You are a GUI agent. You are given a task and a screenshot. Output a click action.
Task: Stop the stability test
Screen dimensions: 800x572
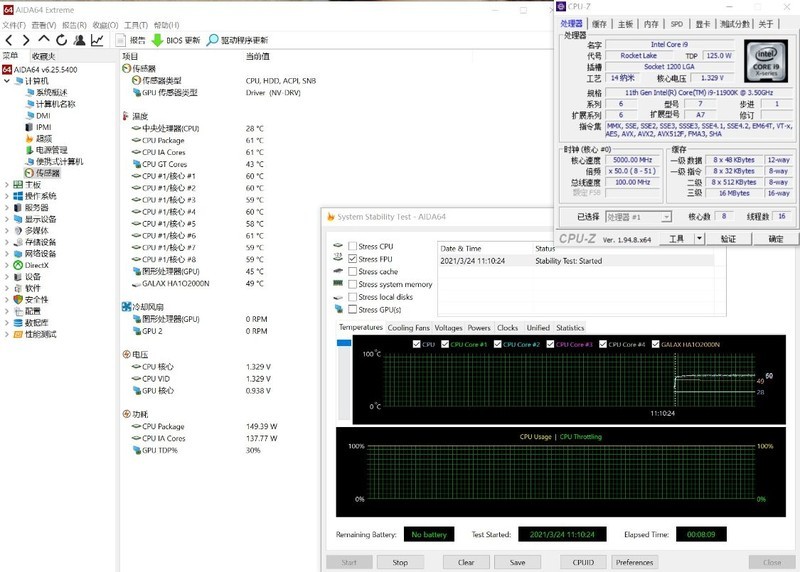coord(400,562)
